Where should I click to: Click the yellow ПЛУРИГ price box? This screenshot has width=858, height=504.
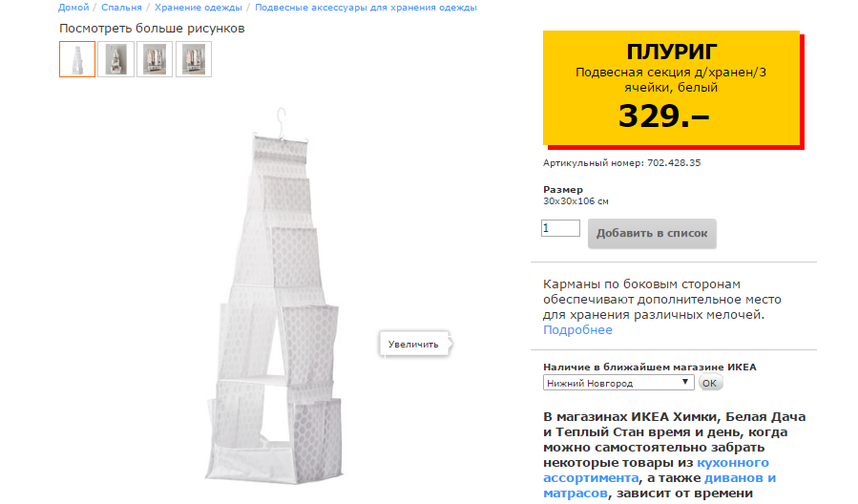672,88
